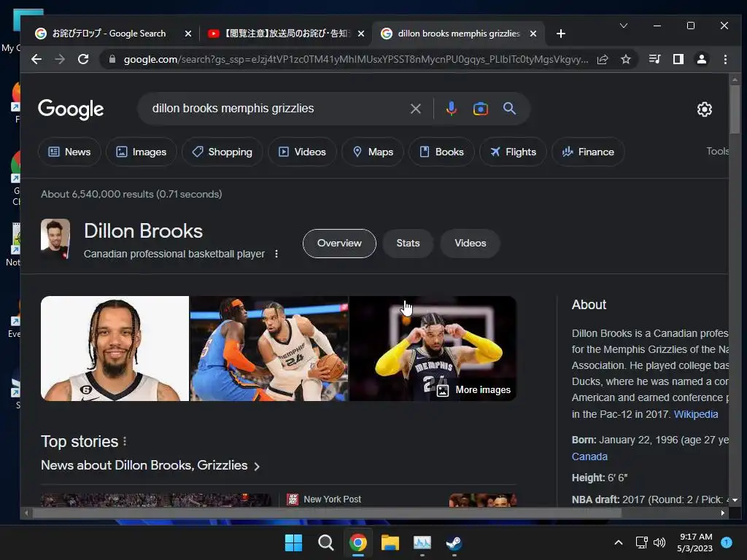Open a new browser tab
Screen dimensions: 747x560
(561, 34)
